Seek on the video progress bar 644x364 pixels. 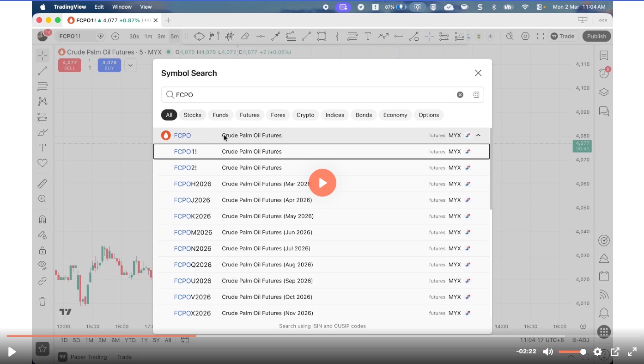tap(322, 336)
